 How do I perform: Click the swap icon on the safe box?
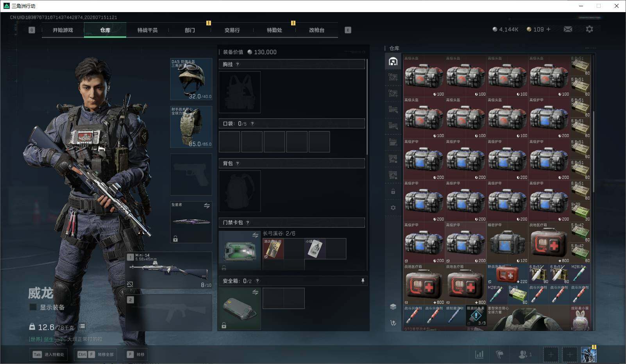(x=255, y=292)
